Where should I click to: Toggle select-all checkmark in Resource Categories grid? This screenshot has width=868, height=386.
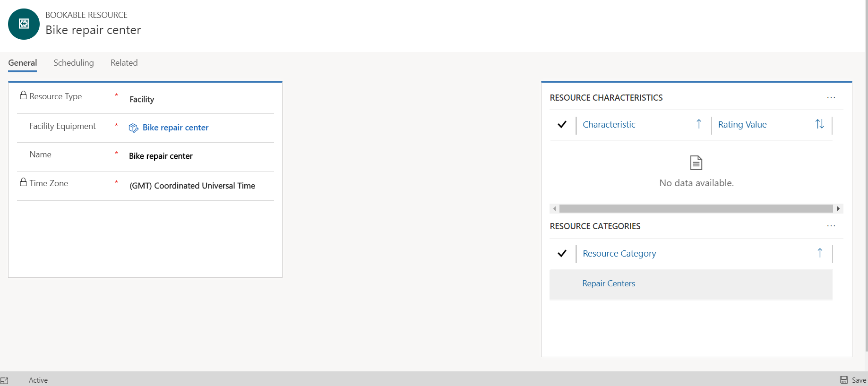[x=562, y=254]
